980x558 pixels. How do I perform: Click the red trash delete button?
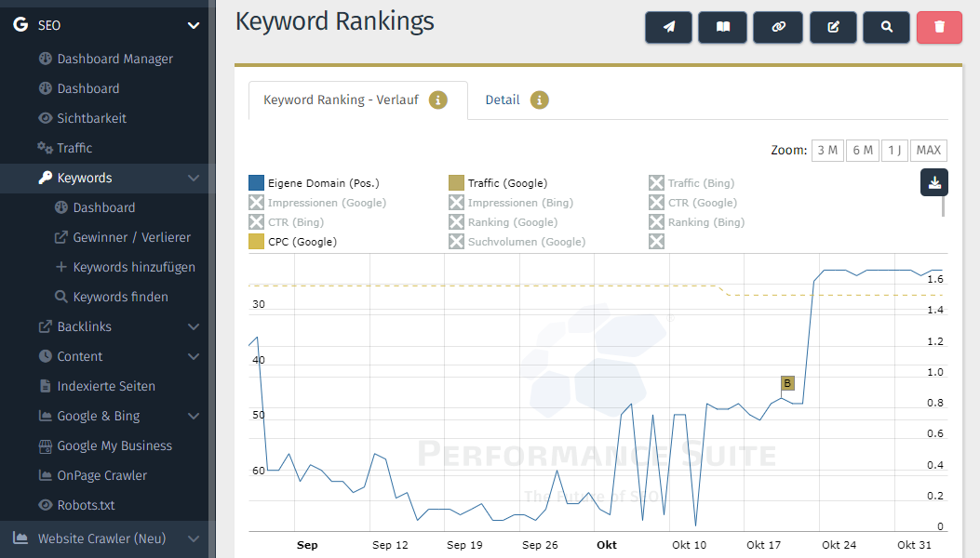[x=939, y=27]
